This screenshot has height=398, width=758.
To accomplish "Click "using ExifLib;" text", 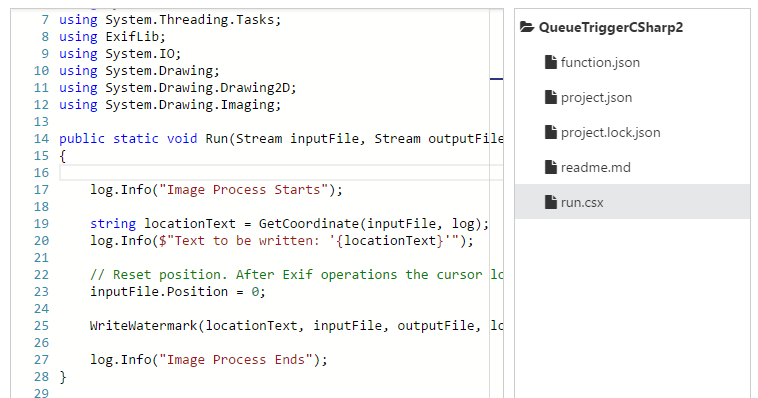I will point(112,37).
